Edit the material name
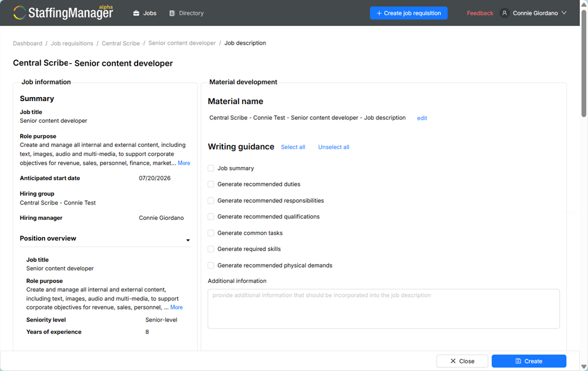This screenshot has height=371, width=588. pos(422,118)
